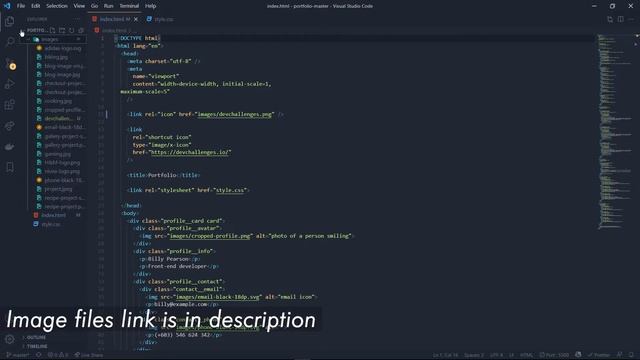The image size is (640, 360).
Task: Click the Prettier status bar item
Action: tap(598, 355)
